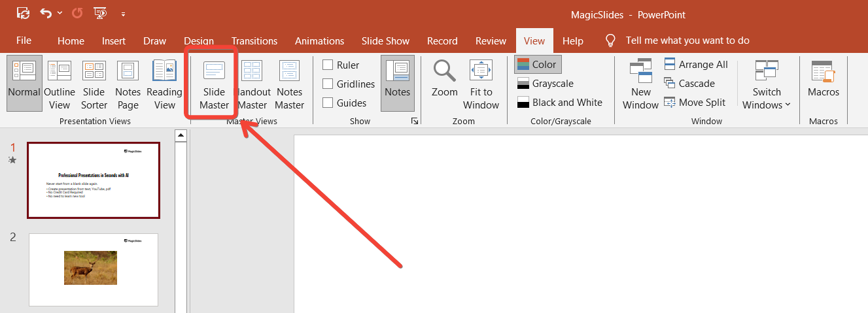Viewport: 868px width, 313px height.
Task: Open Handout Master view
Action: (252, 84)
